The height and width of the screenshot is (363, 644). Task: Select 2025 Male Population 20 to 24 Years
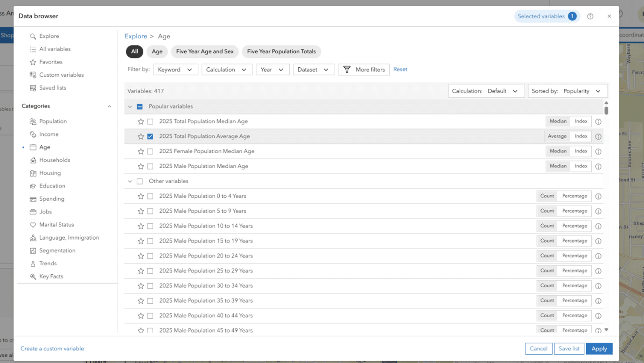(150, 256)
